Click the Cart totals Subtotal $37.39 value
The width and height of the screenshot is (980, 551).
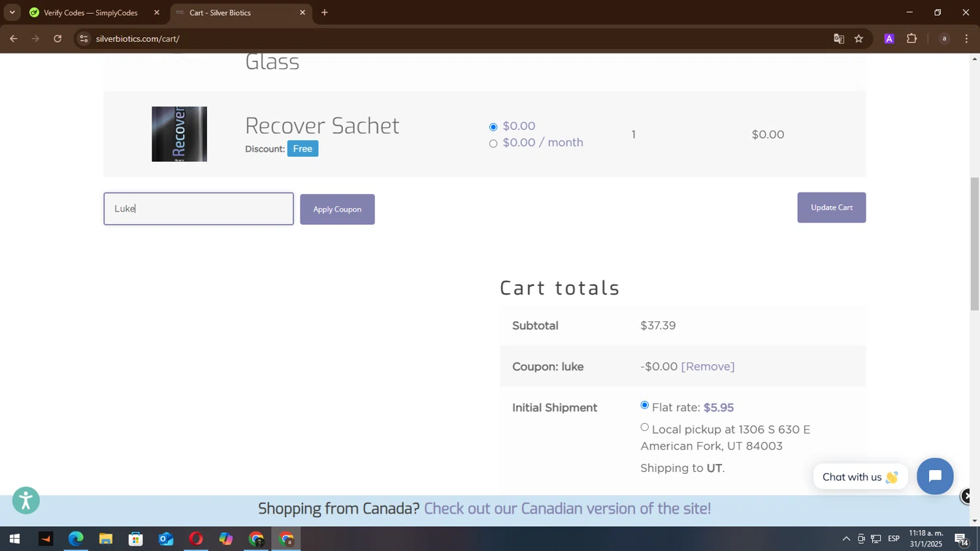click(x=658, y=326)
